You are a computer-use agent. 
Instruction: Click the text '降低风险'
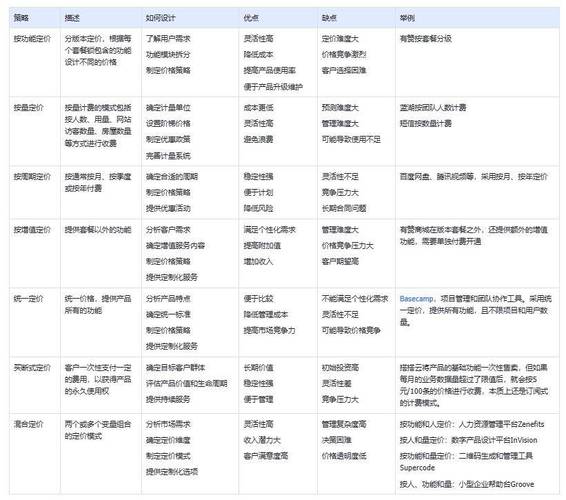pyautogui.click(x=258, y=208)
